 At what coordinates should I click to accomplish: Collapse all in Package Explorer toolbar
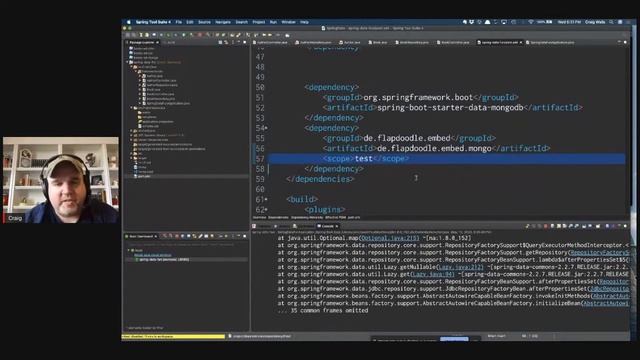(x=220, y=42)
